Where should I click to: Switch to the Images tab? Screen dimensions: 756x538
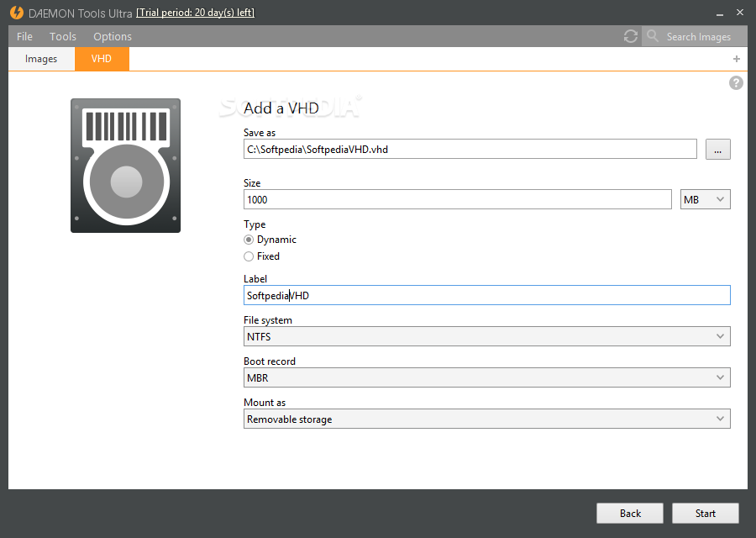click(41, 59)
